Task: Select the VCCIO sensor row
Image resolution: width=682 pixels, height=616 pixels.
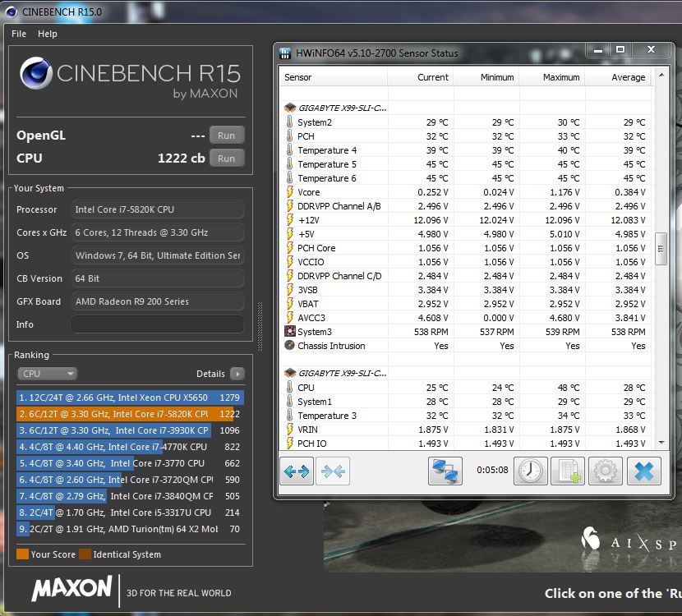Action: click(465, 262)
